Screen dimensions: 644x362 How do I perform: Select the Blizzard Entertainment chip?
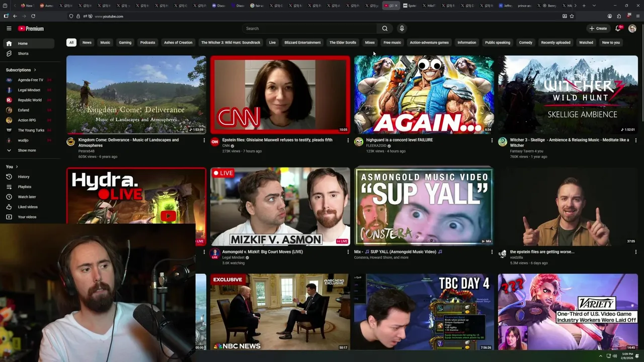click(302, 43)
